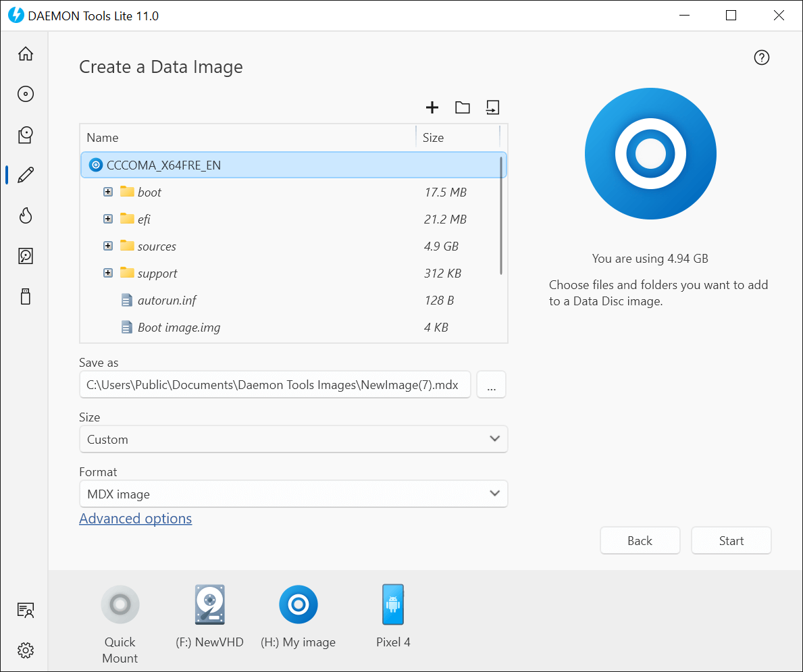This screenshot has width=803, height=672.
Task: Click the plus Add files icon
Action: pyautogui.click(x=432, y=107)
